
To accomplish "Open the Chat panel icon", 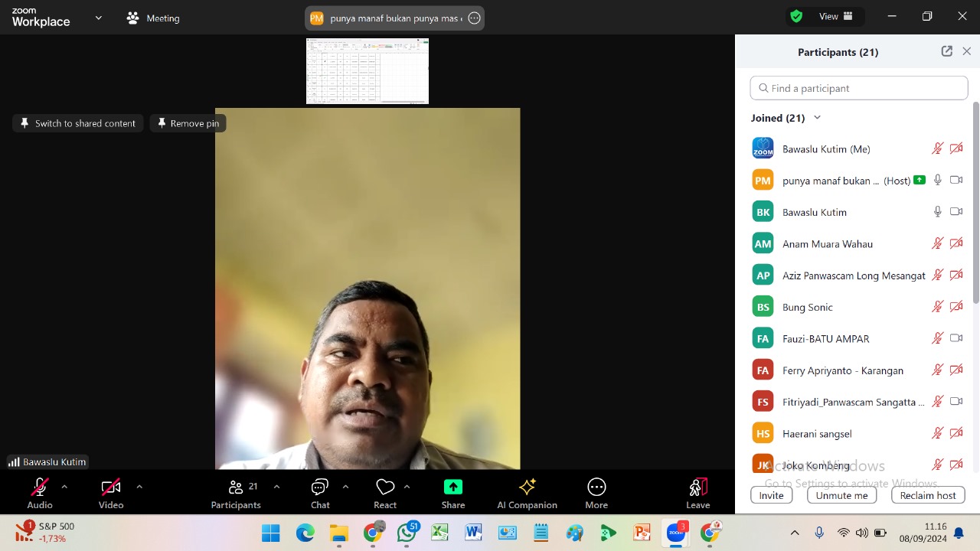I will (320, 487).
